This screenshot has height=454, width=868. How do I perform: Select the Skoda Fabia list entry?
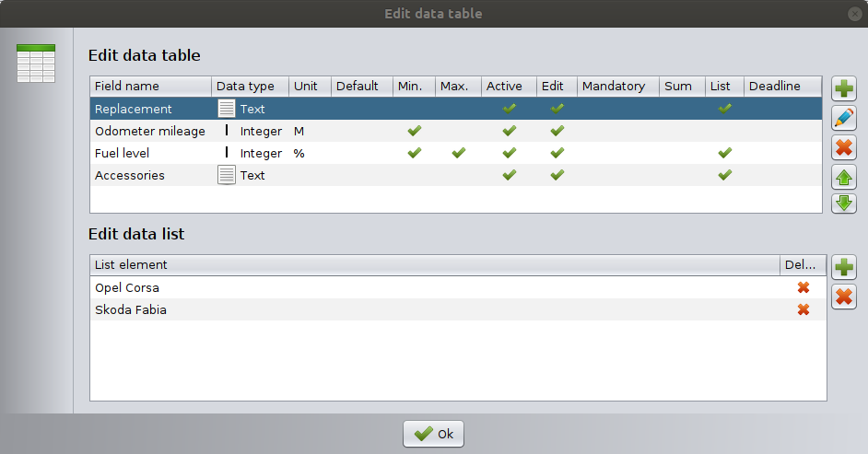point(131,309)
